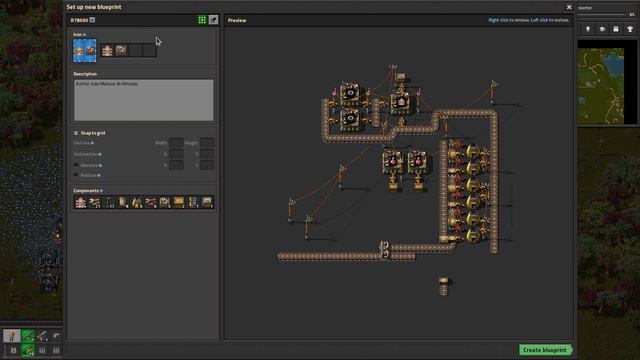Select the large blue blueprint icon preview
The width and height of the screenshot is (640, 360).
pos(84,51)
